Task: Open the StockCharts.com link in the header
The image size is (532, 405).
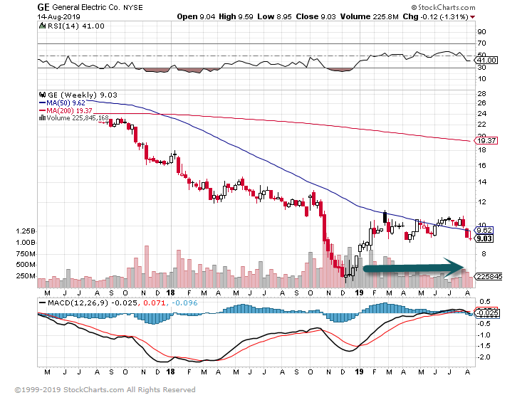Action: (x=443, y=7)
